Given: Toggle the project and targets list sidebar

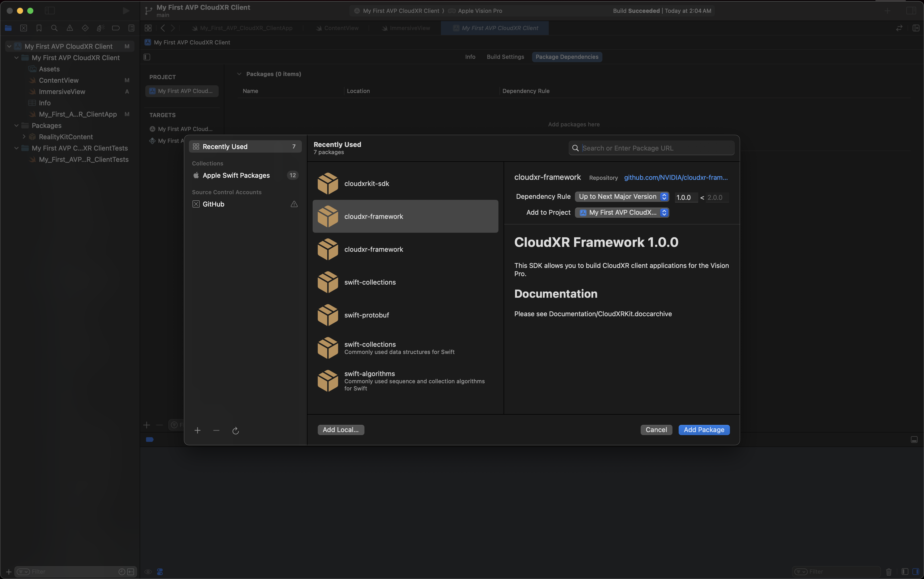Looking at the screenshot, I should (x=147, y=57).
